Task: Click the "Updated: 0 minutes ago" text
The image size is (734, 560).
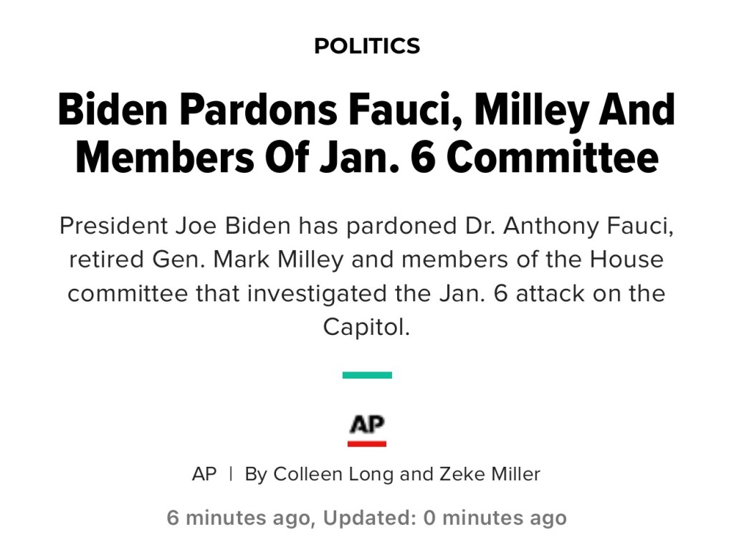Action: point(444,518)
